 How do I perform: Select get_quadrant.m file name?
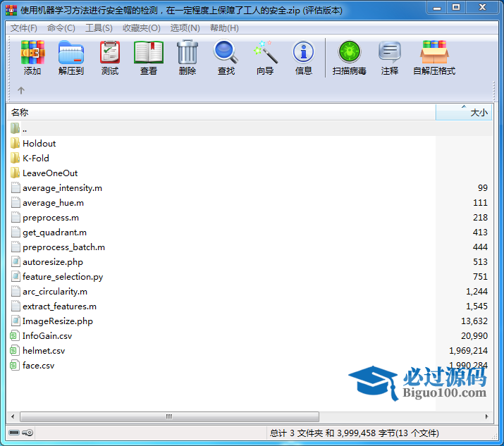55,233
